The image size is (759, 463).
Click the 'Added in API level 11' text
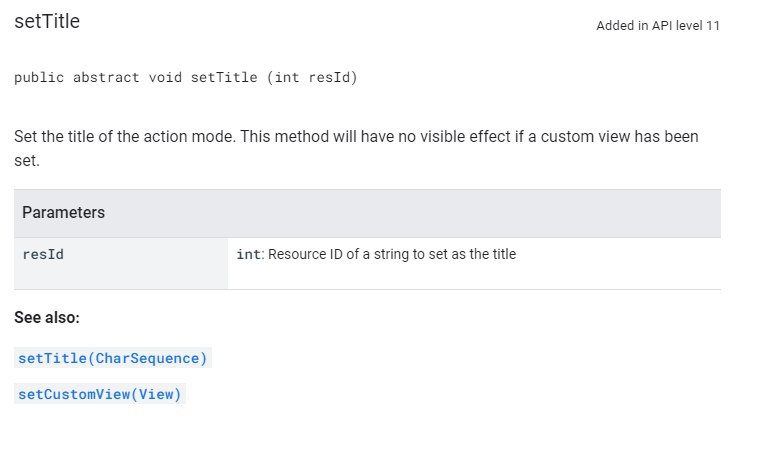pos(658,26)
